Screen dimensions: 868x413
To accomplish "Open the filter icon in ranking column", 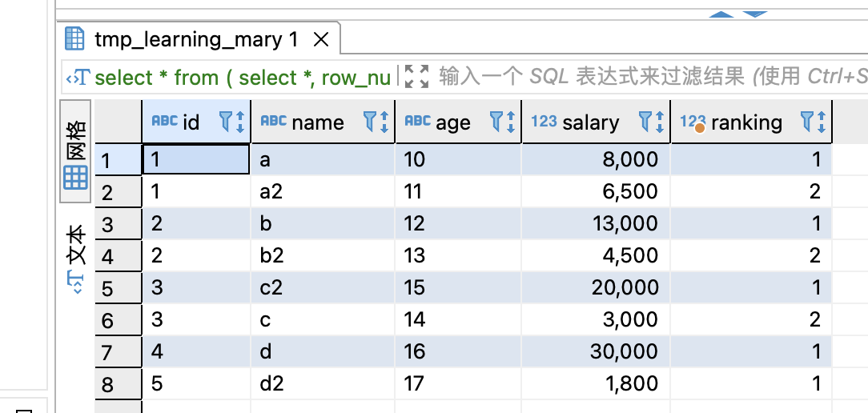I will coord(807,122).
